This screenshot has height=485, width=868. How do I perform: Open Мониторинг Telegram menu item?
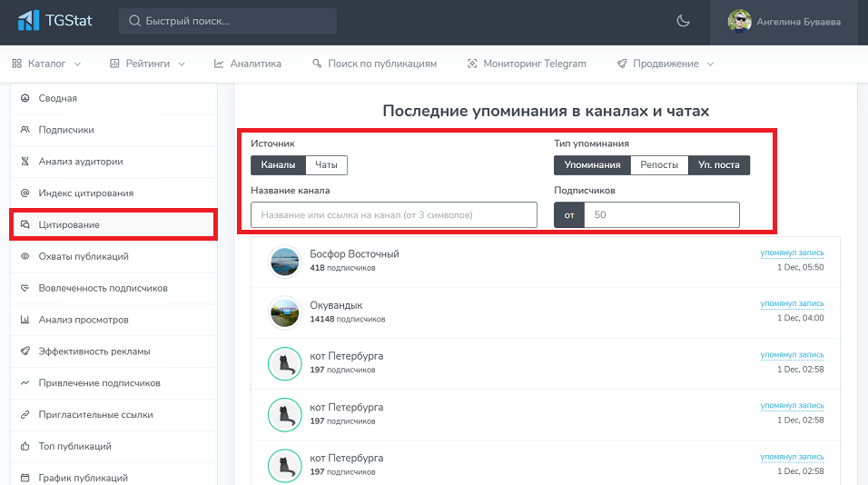click(x=527, y=64)
